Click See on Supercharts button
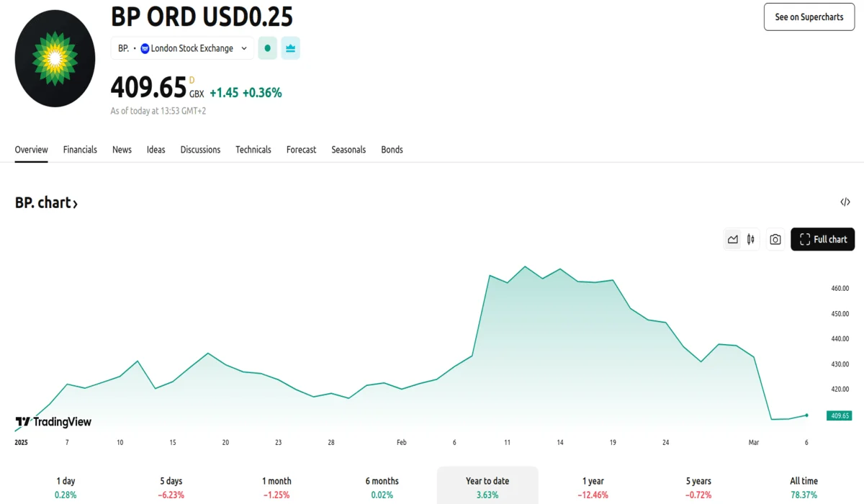Screen dimensions: 864x504 (x=809, y=17)
